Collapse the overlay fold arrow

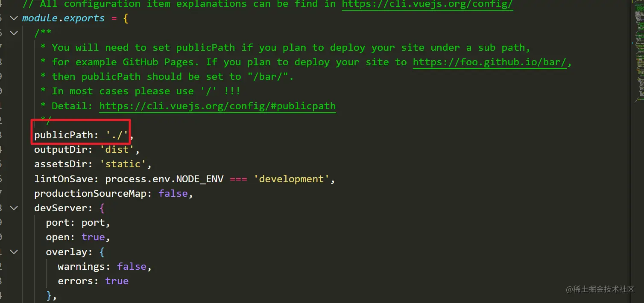(x=14, y=252)
